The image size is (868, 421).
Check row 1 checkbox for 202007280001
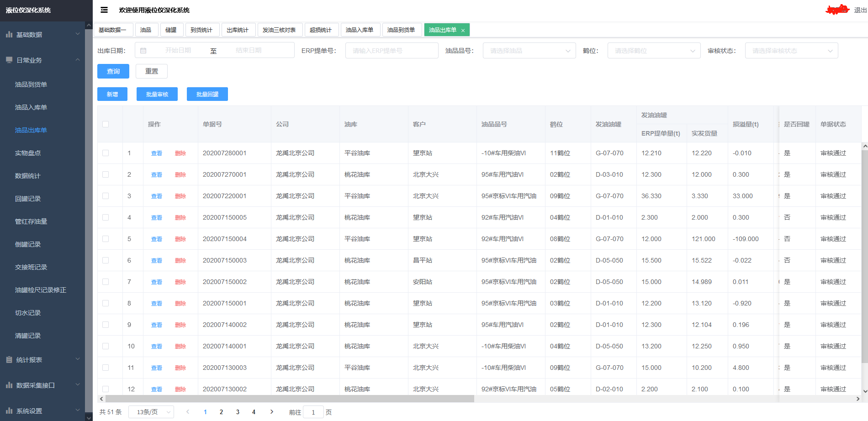pos(106,153)
